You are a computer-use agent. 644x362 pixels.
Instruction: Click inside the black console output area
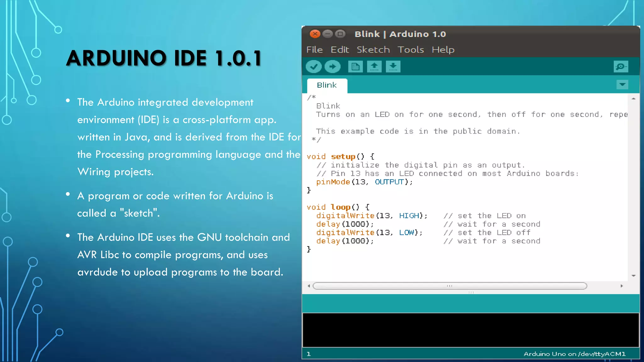pyautogui.click(x=471, y=330)
